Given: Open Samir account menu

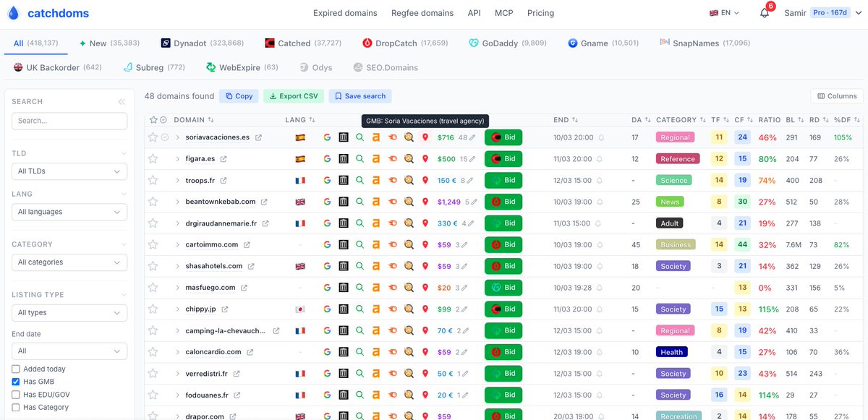Looking at the screenshot, I should click(x=823, y=13).
